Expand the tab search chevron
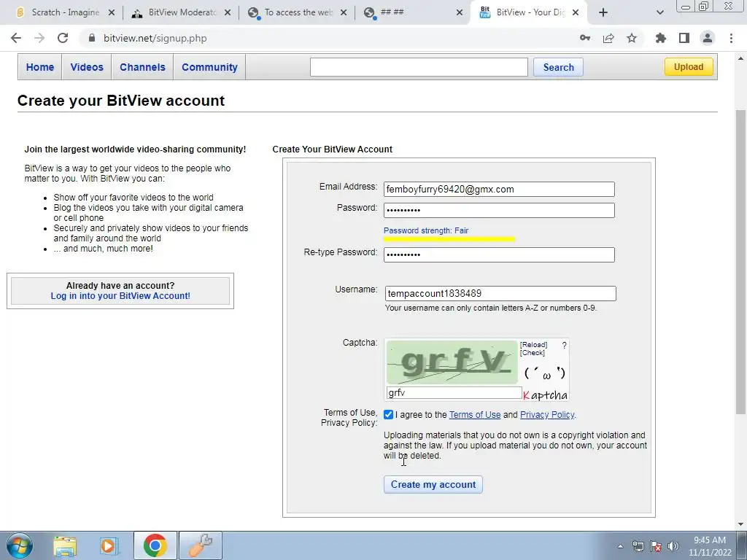This screenshot has width=747, height=560. pyautogui.click(x=659, y=12)
